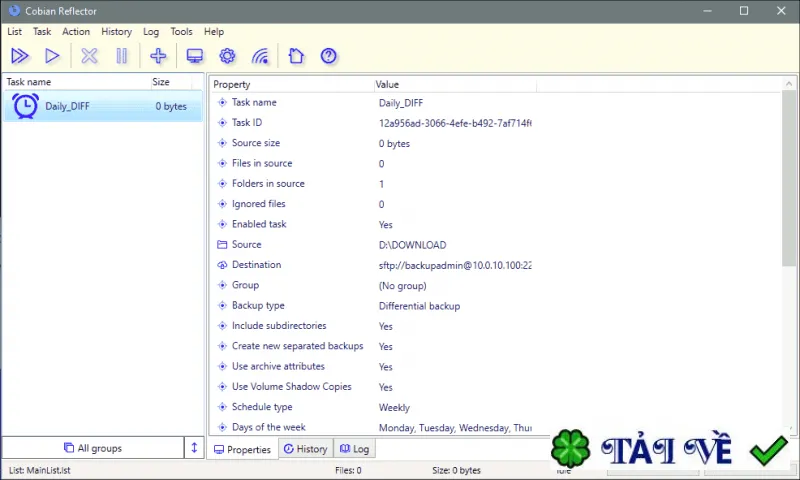Click the All groups button
The image size is (800, 480).
click(x=93, y=448)
